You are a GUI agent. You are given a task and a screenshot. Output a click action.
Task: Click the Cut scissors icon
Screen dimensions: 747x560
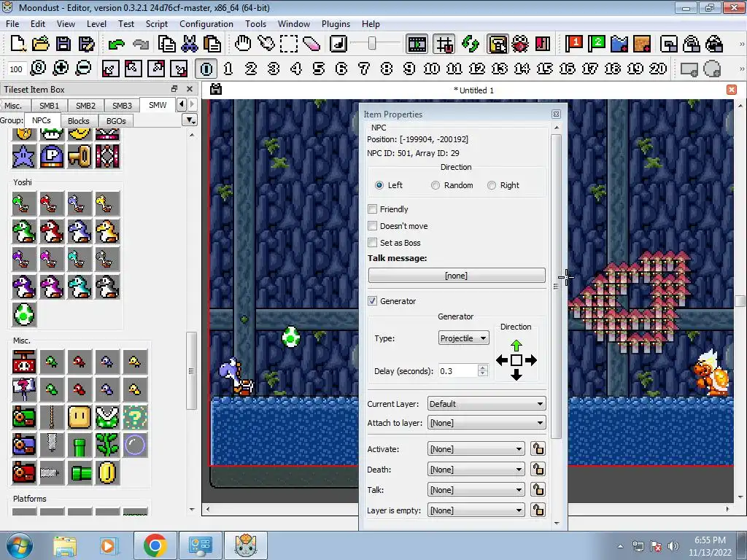click(x=189, y=44)
